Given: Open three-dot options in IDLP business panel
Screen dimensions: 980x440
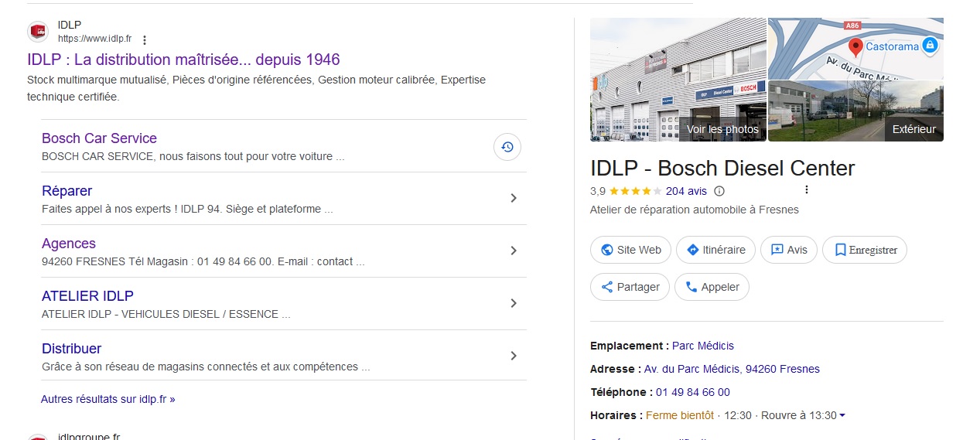Looking at the screenshot, I should click(x=807, y=190).
